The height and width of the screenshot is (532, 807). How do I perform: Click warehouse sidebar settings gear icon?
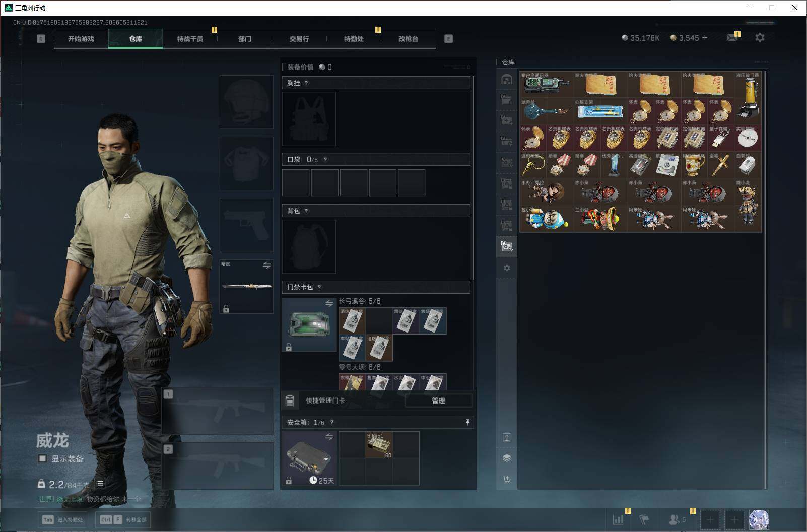pyautogui.click(x=507, y=268)
